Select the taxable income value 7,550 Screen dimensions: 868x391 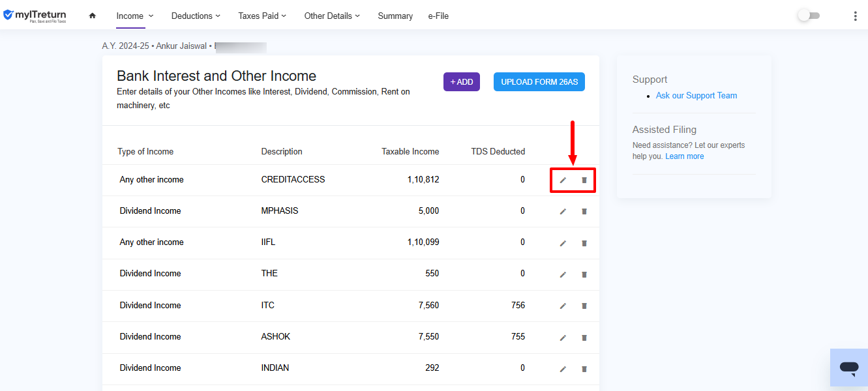click(x=428, y=336)
